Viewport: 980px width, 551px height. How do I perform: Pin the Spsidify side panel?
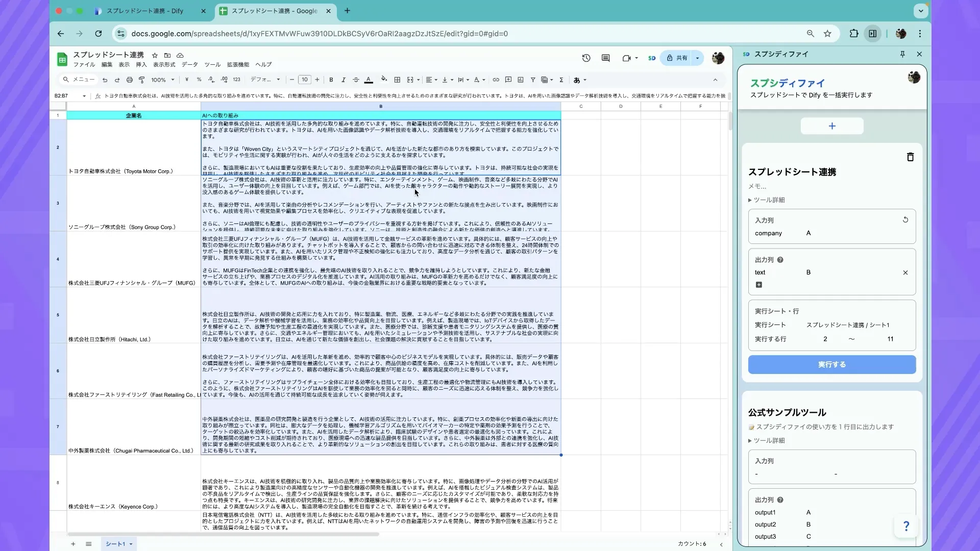coord(903,54)
